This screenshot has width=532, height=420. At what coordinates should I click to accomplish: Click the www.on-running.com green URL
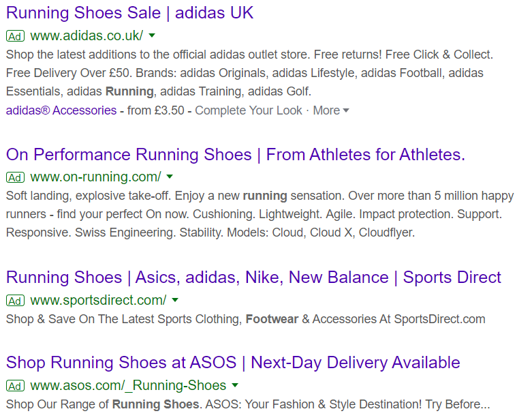point(95,177)
